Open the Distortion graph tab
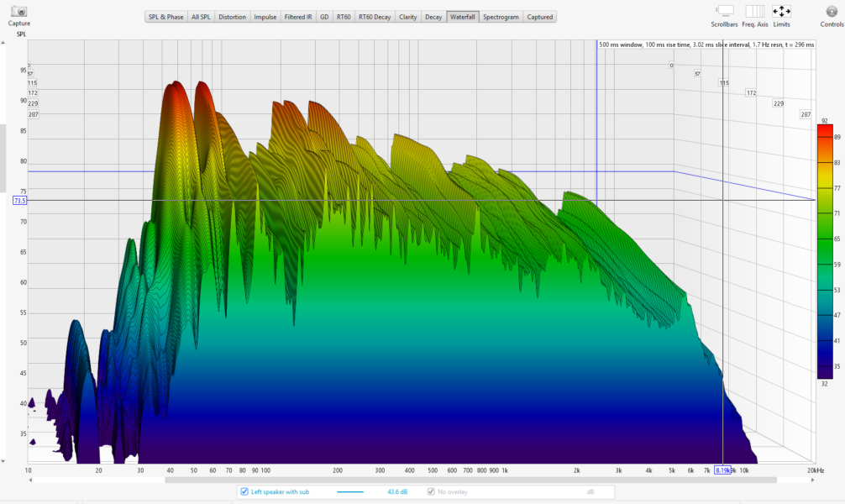The height and width of the screenshot is (504, 845). coord(233,17)
